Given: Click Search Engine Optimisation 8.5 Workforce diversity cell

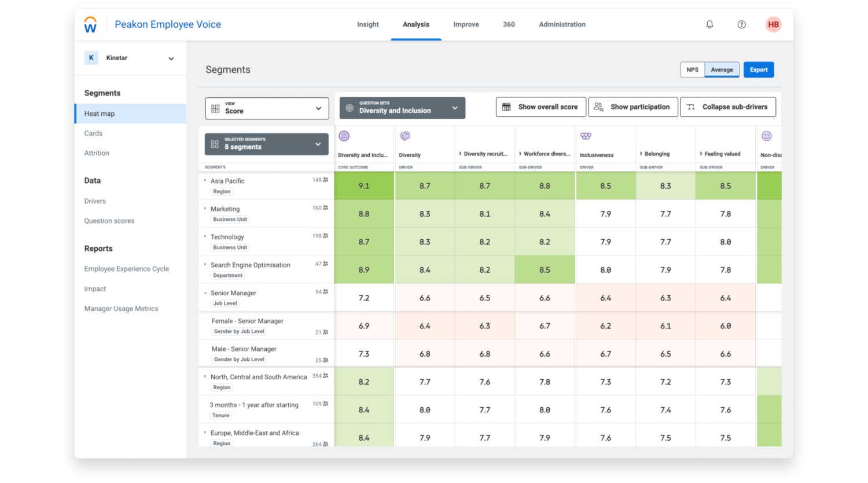Looking at the screenshot, I should click(545, 270).
